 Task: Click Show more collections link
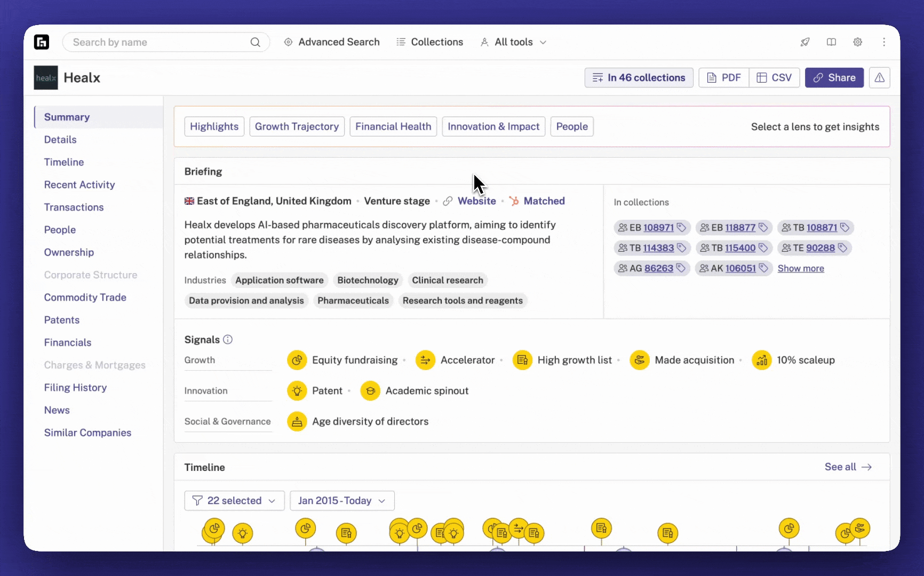(800, 269)
